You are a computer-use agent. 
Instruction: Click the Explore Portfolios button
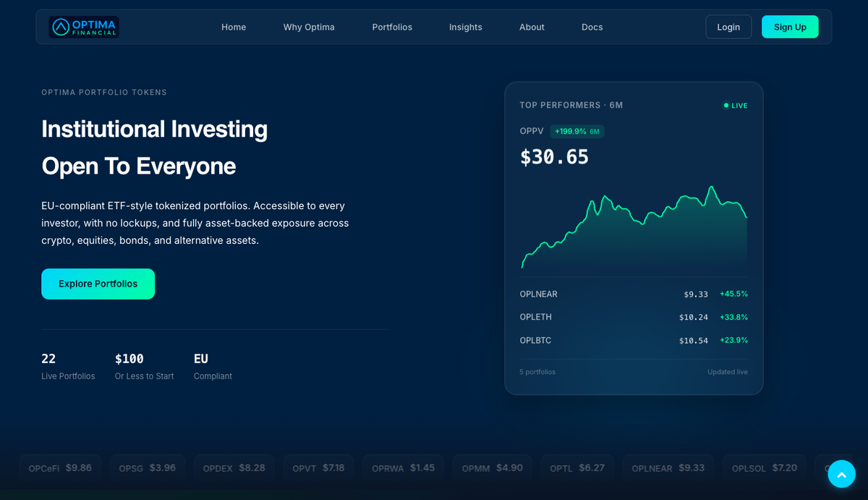(x=98, y=284)
